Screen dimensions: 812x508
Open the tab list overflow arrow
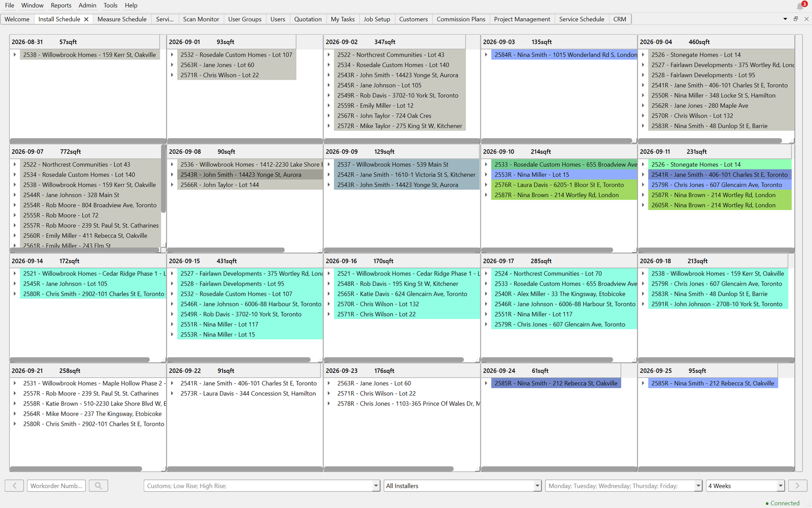click(x=785, y=19)
